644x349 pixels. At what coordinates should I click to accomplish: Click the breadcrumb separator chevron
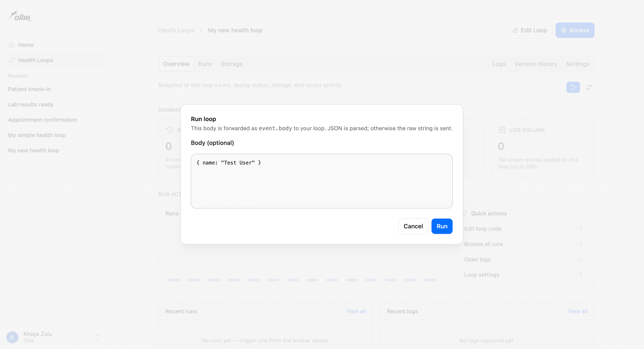(201, 30)
